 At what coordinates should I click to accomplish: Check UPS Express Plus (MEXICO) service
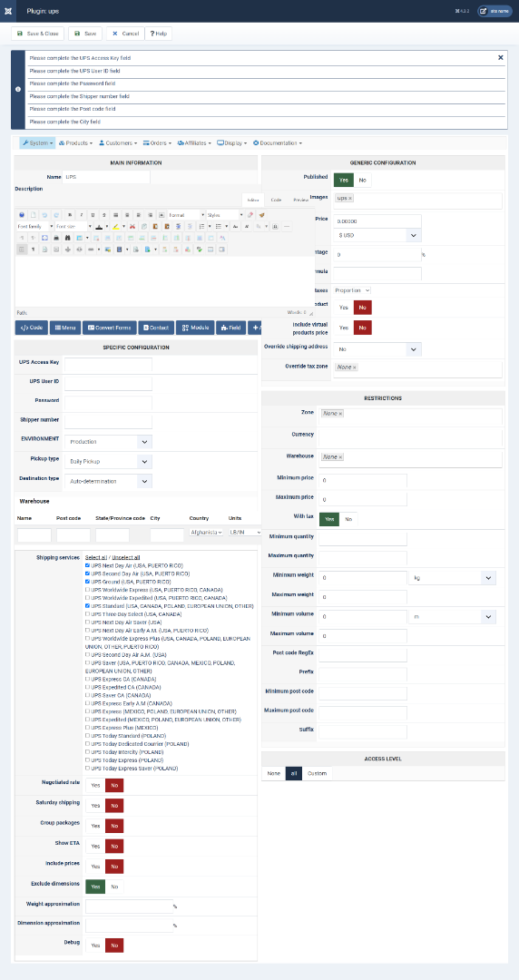pos(87,728)
